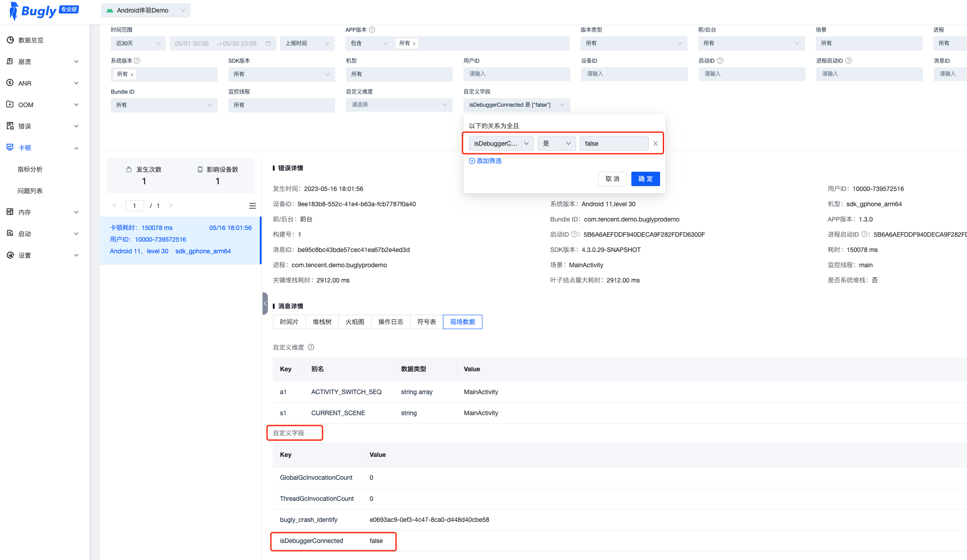The image size is (967, 560).
Task: Expand the 内存 menu chevron
Action: pos(76,213)
